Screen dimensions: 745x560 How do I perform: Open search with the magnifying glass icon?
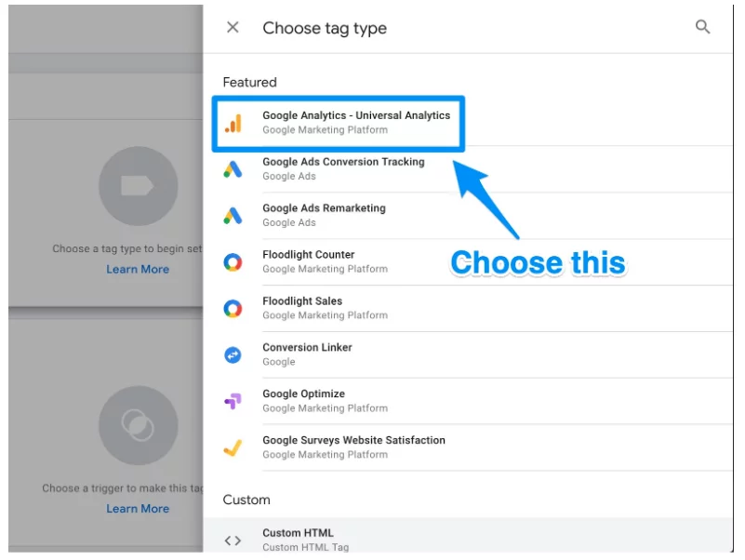tap(703, 27)
